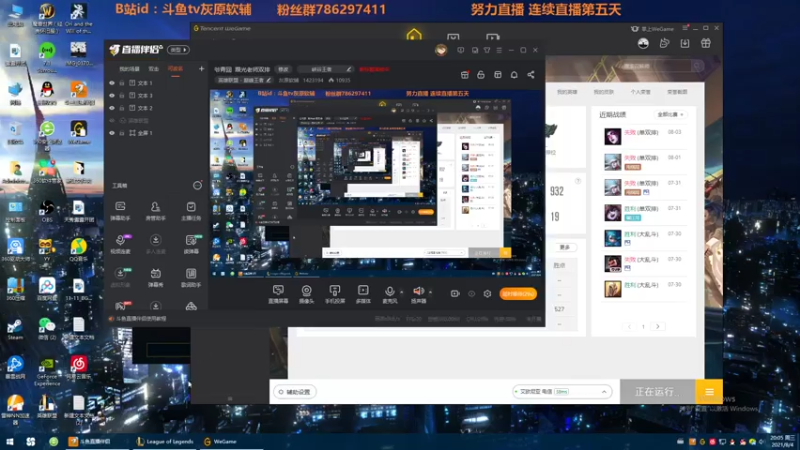Open 弹幕秀 tool
The width and height of the screenshot is (800, 450).
[x=155, y=278]
